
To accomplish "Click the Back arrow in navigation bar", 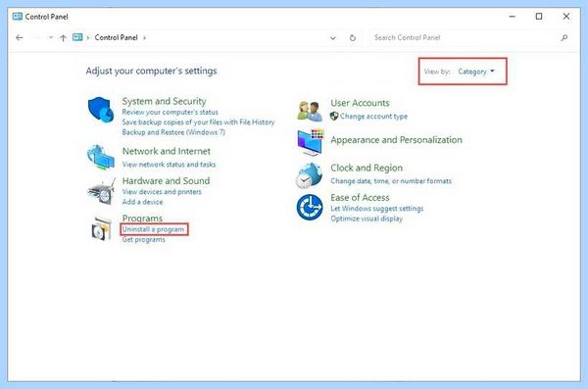I will tap(20, 37).
